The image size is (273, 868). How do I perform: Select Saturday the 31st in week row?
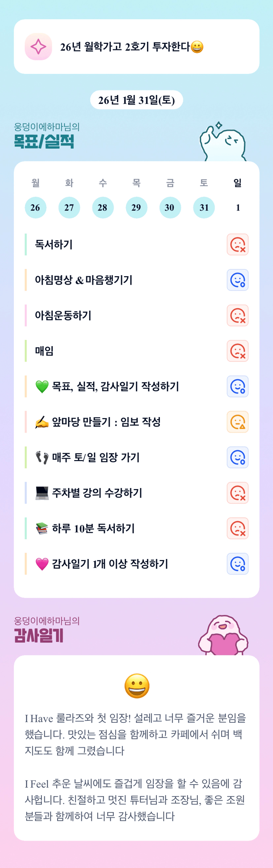click(204, 208)
